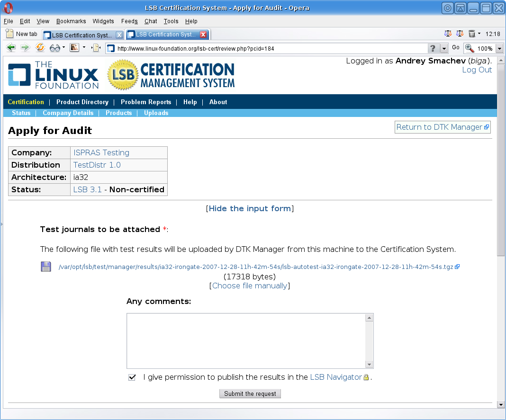Viewport: 506px width, 420px height.
Task: Click Return to DTK Manager
Action: point(443,127)
